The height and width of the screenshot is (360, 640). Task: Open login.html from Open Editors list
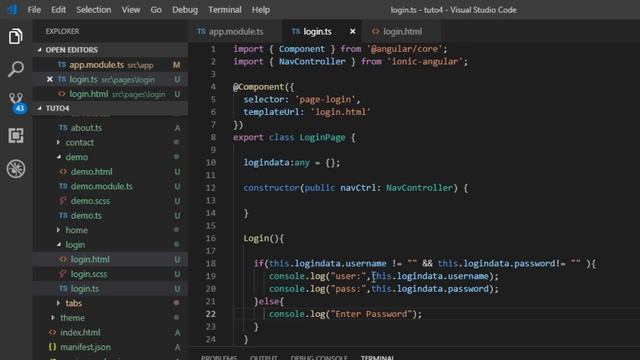[110, 94]
